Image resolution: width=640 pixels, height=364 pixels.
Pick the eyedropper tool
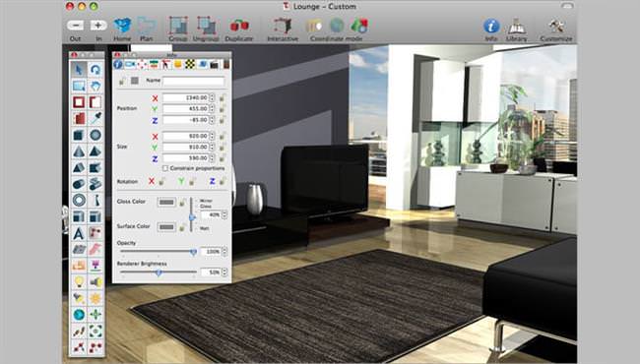[x=96, y=119]
